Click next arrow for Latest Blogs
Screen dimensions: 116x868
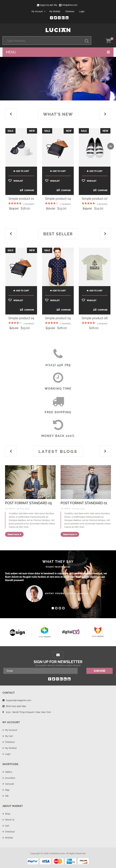105,451
